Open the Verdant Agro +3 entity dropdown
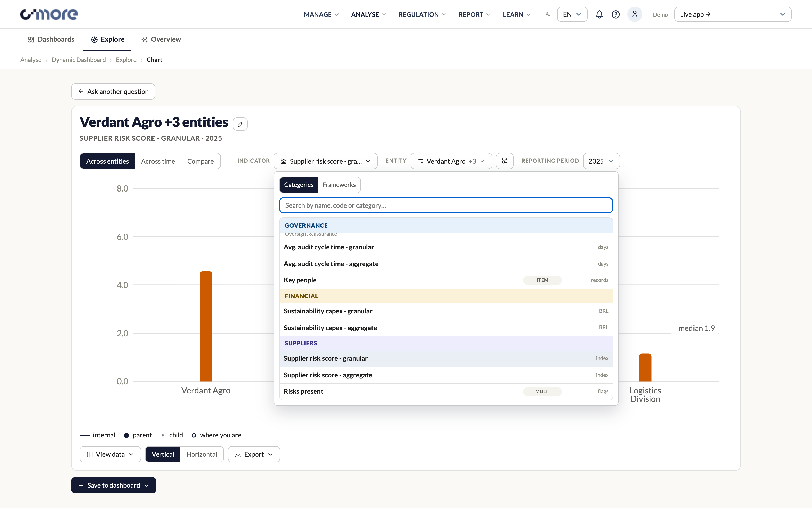The width and height of the screenshot is (812, 508). 451,161
